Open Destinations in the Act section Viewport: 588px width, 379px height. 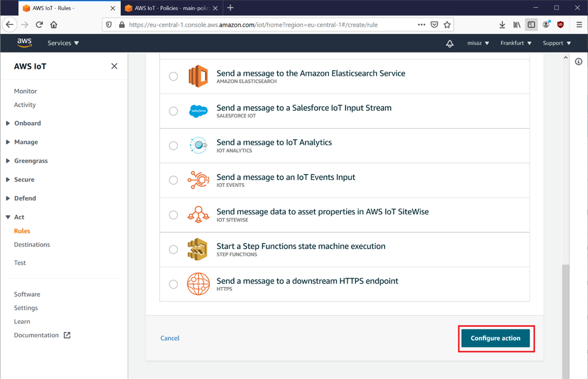click(32, 245)
